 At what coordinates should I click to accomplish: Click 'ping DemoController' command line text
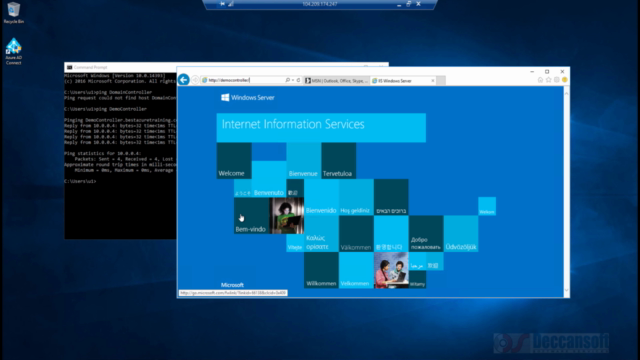121,109
